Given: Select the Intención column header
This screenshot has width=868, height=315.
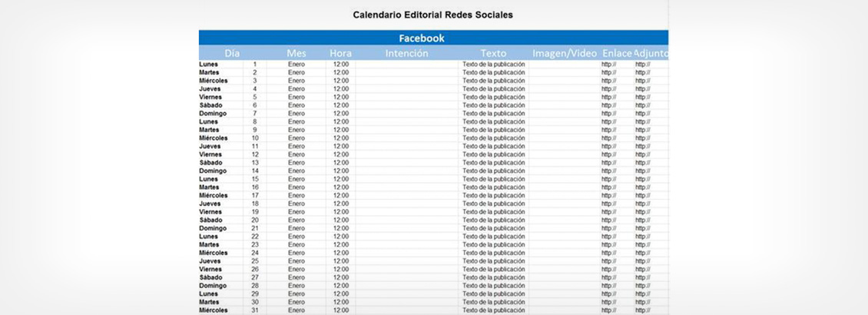Looking at the screenshot, I should click(x=407, y=53).
